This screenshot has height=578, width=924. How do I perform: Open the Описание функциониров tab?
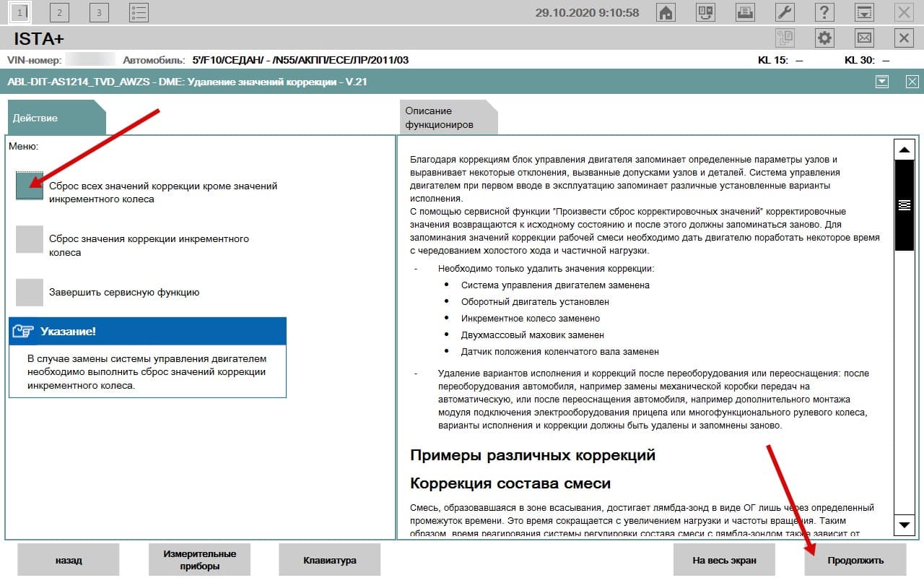(x=448, y=117)
